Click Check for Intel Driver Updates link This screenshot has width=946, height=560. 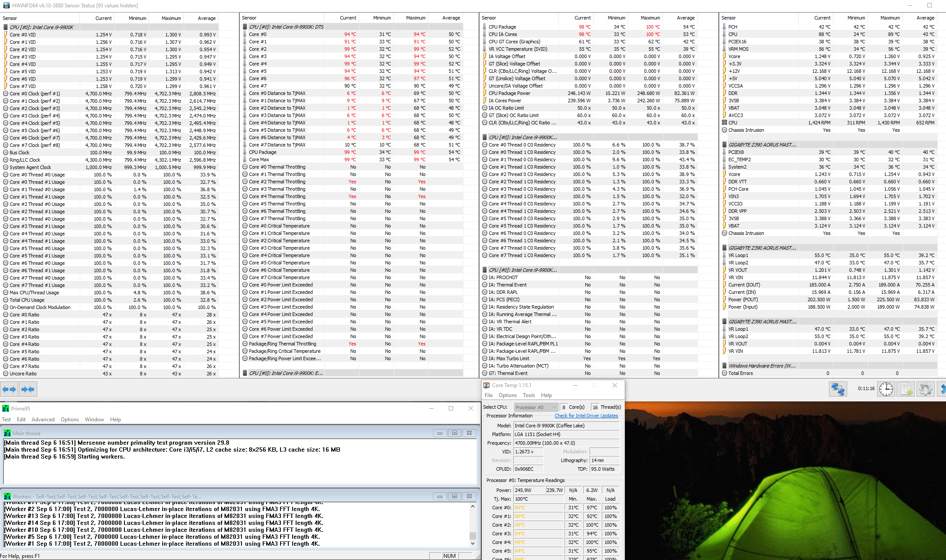[x=586, y=416]
